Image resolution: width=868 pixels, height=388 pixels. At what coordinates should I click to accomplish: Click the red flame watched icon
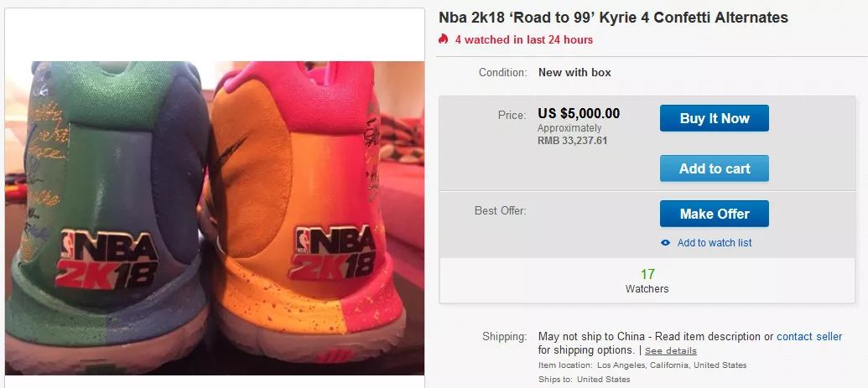[444, 39]
